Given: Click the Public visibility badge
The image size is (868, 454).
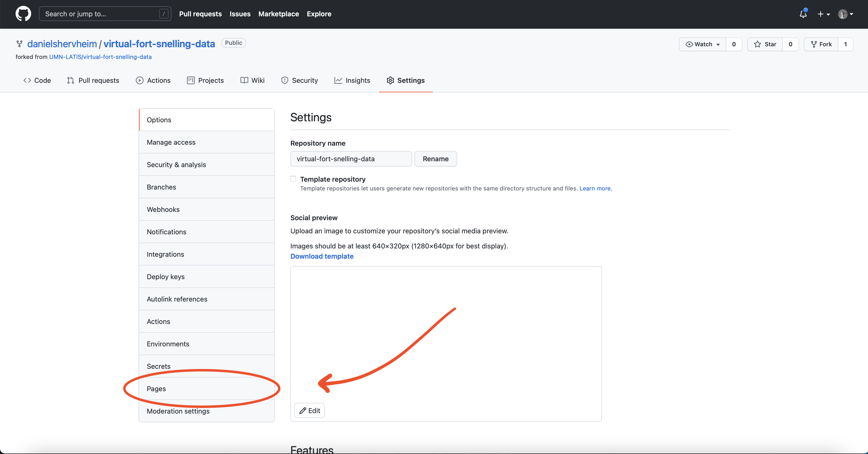Looking at the screenshot, I should coord(233,43).
